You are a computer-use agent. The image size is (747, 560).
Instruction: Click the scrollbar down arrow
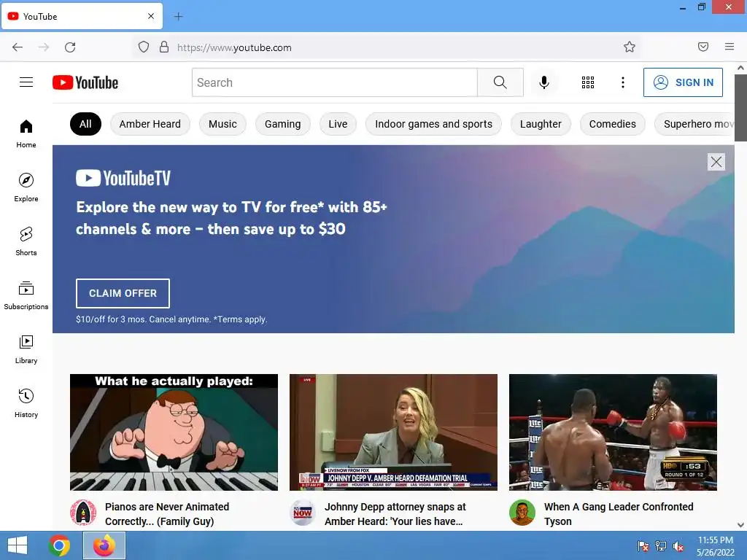pyautogui.click(x=740, y=525)
